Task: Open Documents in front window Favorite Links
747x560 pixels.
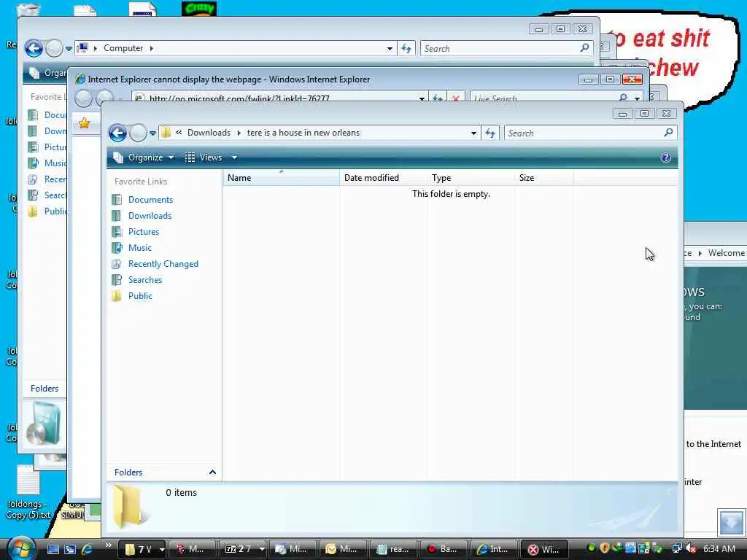Action: click(150, 200)
